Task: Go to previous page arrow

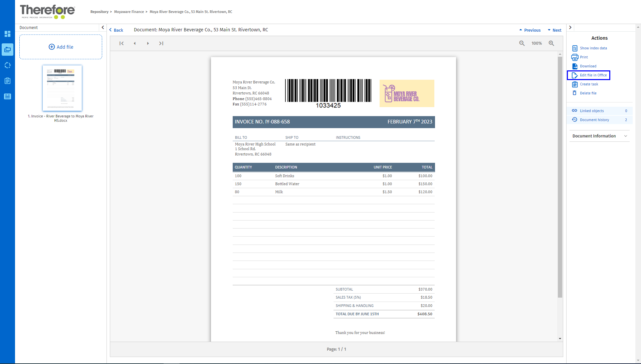Action: (x=135, y=43)
